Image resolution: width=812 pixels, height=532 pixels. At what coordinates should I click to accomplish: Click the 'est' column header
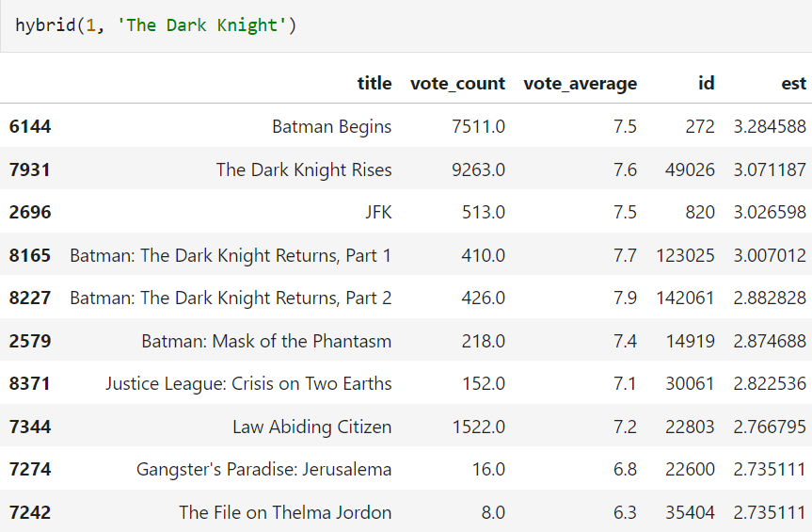(x=793, y=83)
